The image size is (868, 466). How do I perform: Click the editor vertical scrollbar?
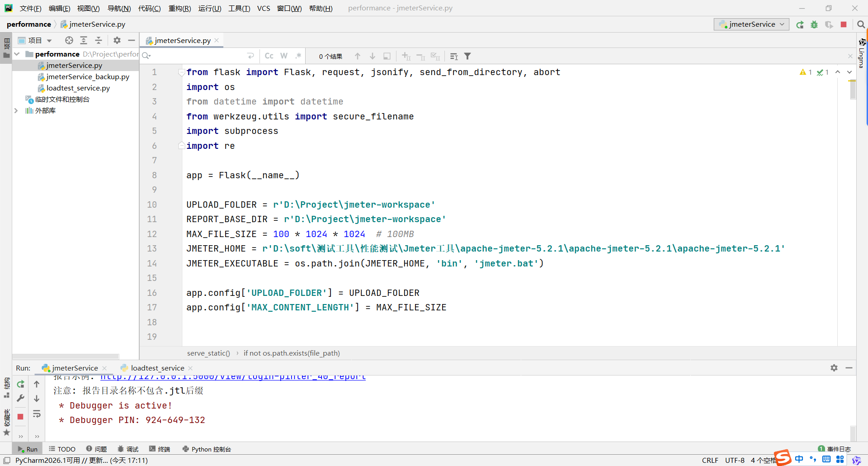coord(853,90)
